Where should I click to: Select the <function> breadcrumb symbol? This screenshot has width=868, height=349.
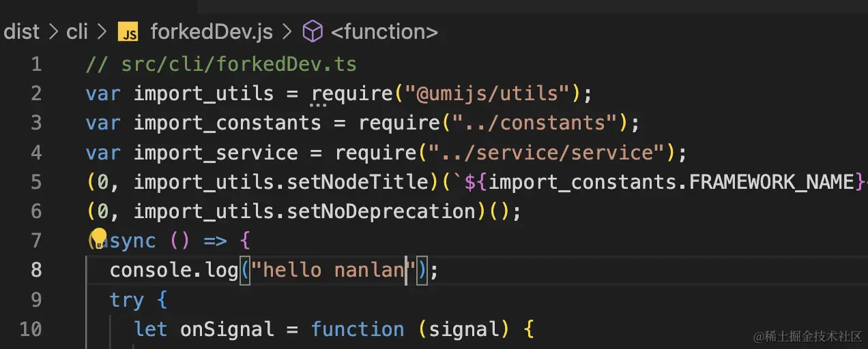coord(384,31)
